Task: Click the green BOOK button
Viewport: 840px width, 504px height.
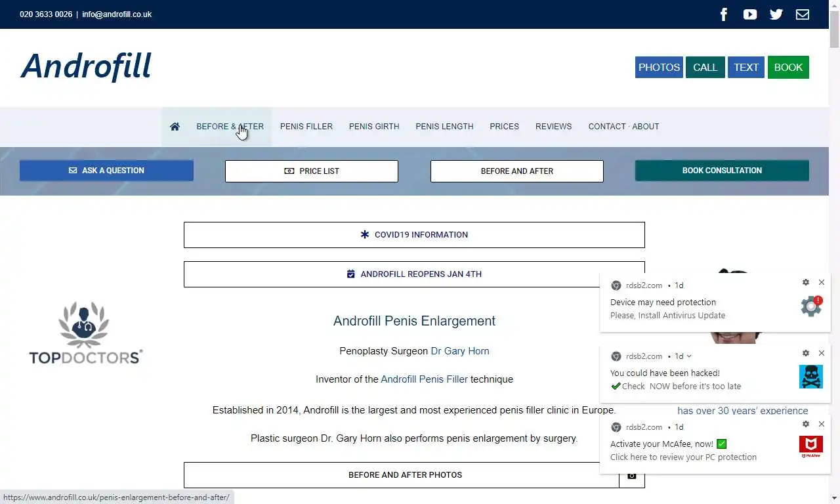Action: coord(788,67)
